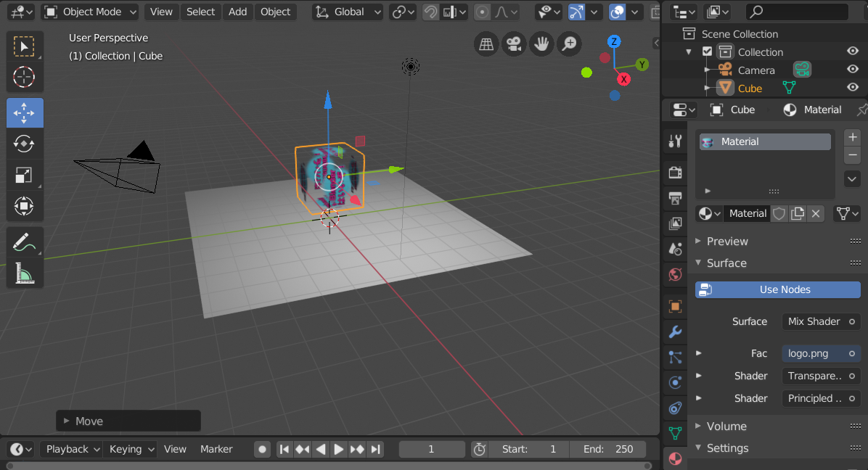Image resolution: width=868 pixels, height=470 pixels.
Task: Open the Playback dropdown
Action: [x=71, y=449]
